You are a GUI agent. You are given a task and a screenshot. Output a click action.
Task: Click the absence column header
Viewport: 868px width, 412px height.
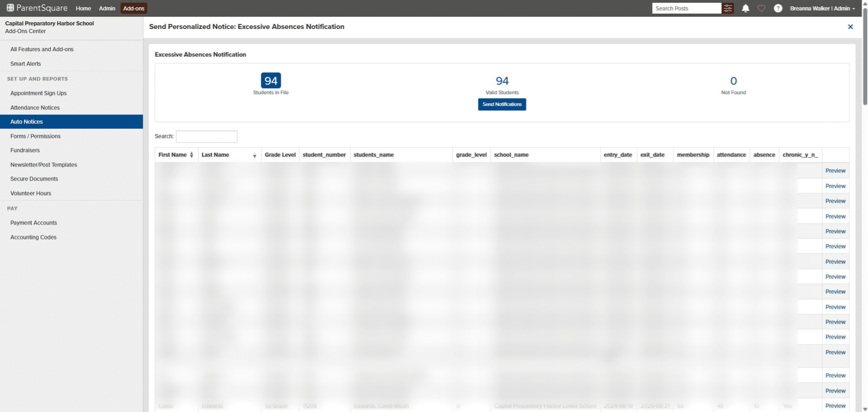coord(764,155)
